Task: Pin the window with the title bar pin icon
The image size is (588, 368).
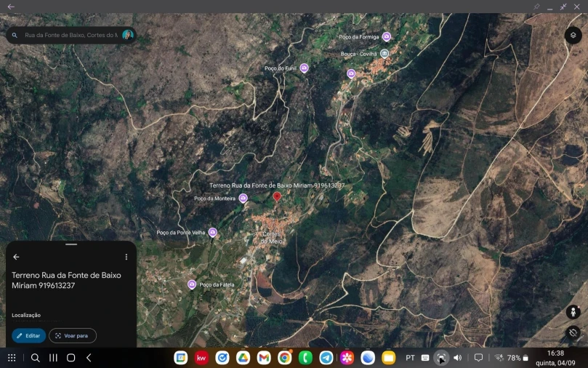Action: point(536,7)
